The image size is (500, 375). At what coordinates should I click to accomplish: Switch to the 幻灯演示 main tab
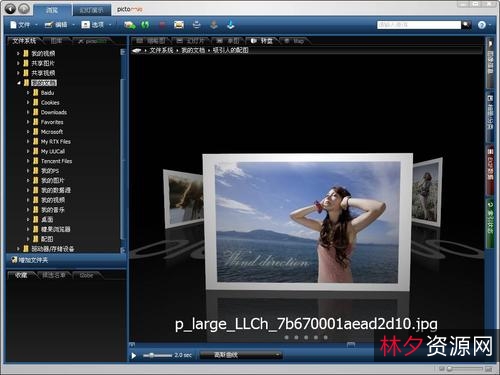91,10
